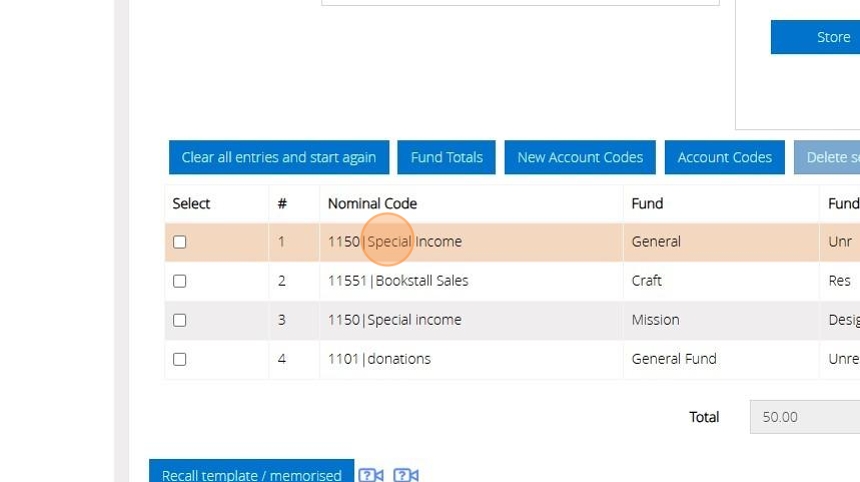Click the Total amount field
Image resolution: width=860 pixels, height=482 pixels.
(805, 417)
